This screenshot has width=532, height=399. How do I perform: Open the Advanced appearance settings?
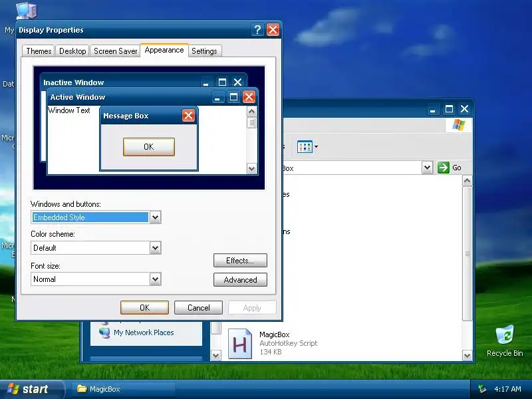[240, 280]
